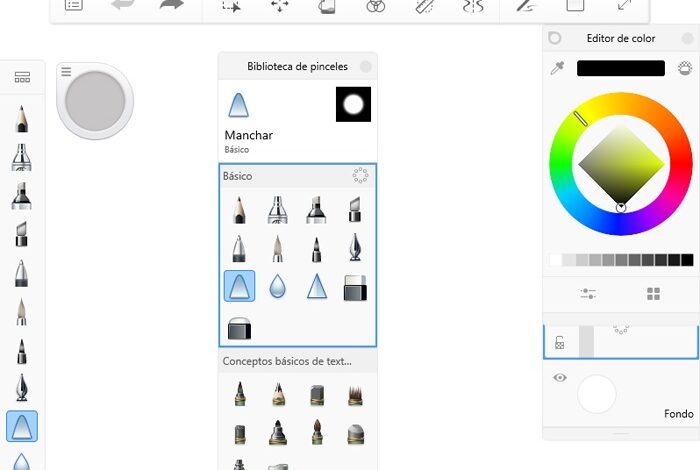Pick the soft eraser in the Básico set
700x470 pixels.
[239, 328]
